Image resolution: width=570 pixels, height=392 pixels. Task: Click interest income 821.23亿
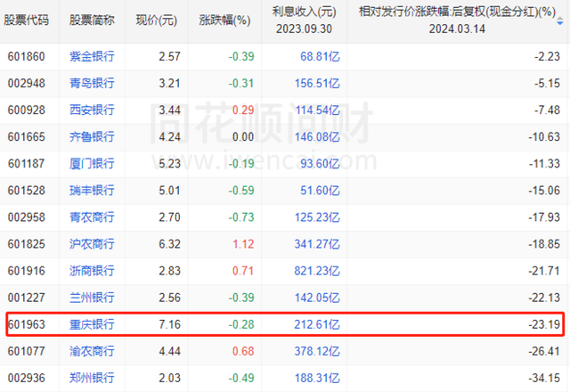(x=317, y=271)
